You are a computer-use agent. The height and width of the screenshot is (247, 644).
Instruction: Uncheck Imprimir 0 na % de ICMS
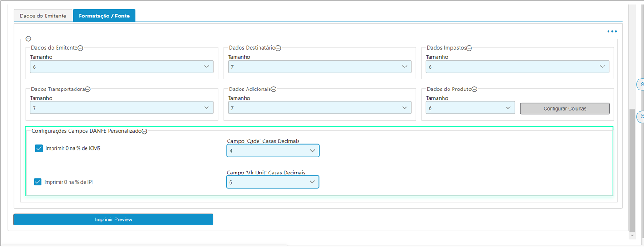tap(39, 148)
